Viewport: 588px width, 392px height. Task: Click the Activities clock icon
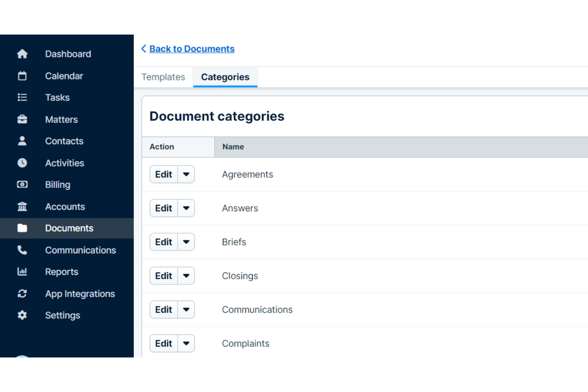click(22, 162)
